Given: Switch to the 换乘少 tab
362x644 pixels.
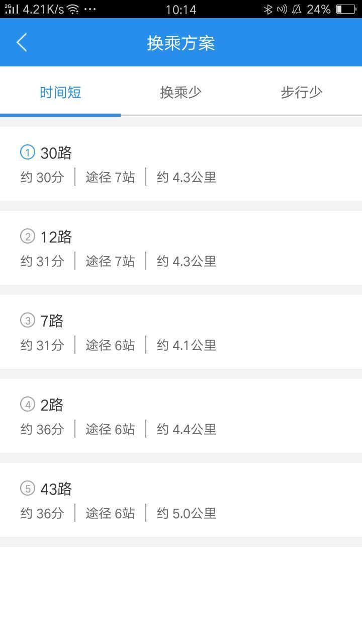Looking at the screenshot, I should pyautogui.click(x=181, y=92).
